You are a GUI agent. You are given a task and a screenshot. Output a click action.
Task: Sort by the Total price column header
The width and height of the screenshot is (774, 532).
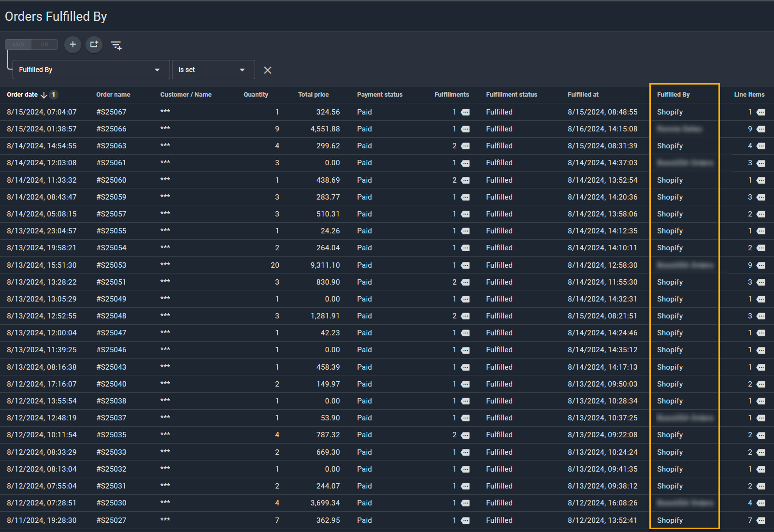point(313,95)
